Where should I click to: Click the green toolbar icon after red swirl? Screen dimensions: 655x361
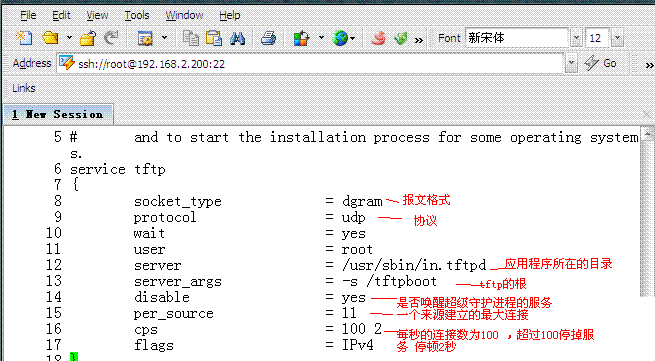[401, 38]
